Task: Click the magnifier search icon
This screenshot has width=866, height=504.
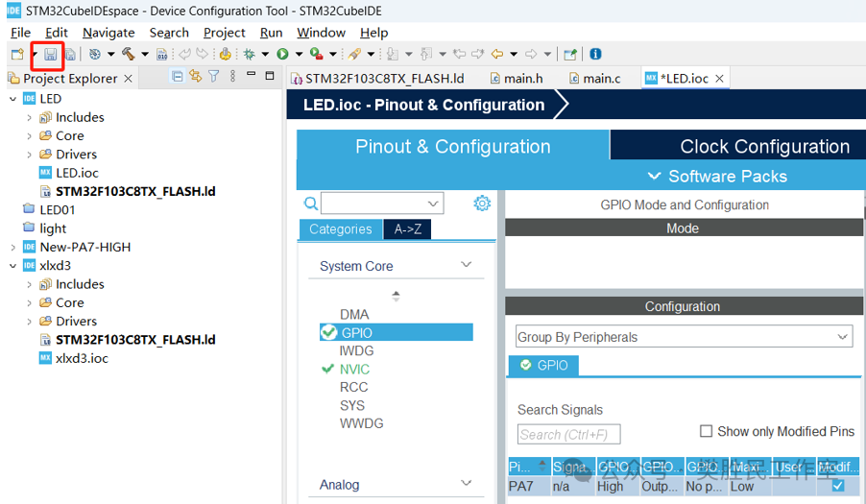Action: (311, 204)
